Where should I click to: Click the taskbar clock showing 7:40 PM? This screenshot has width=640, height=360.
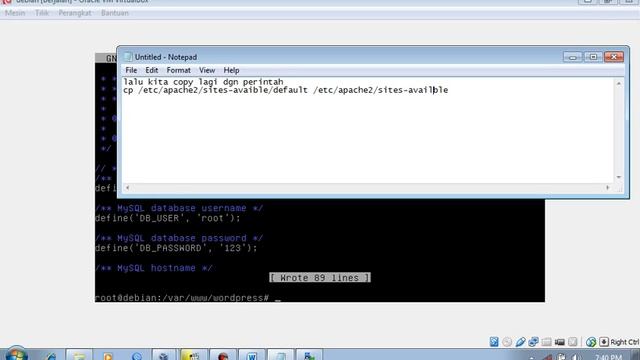point(608,357)
